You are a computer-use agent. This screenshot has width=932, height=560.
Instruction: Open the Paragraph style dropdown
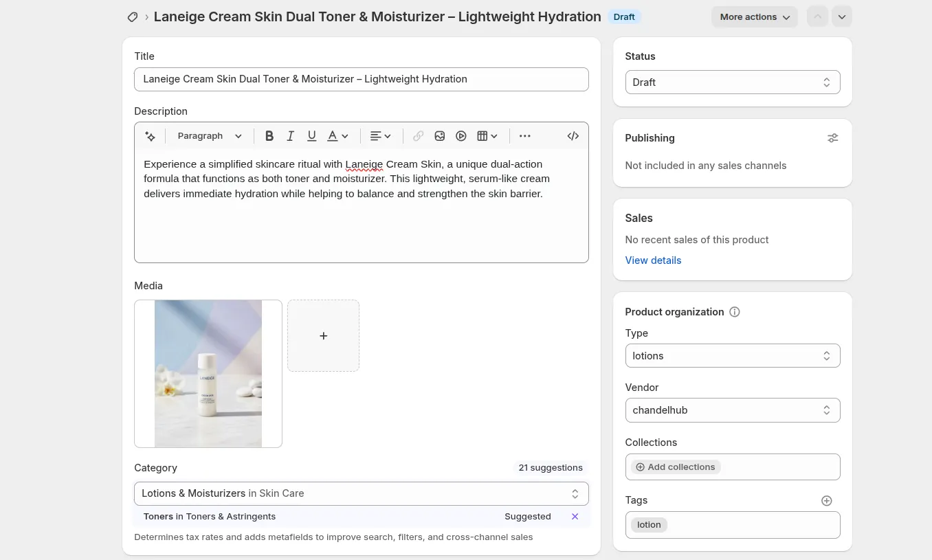[x=210, y=136]
